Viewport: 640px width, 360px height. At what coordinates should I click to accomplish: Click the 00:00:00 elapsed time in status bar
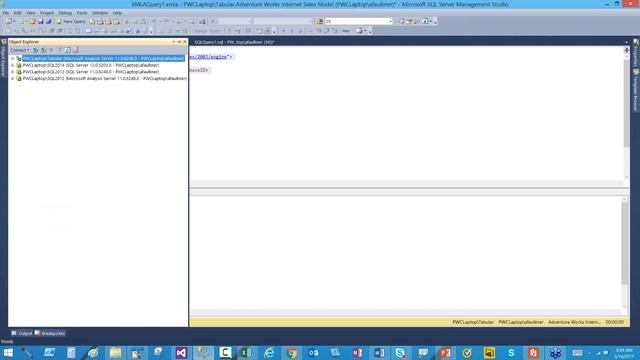click(614, 322)
